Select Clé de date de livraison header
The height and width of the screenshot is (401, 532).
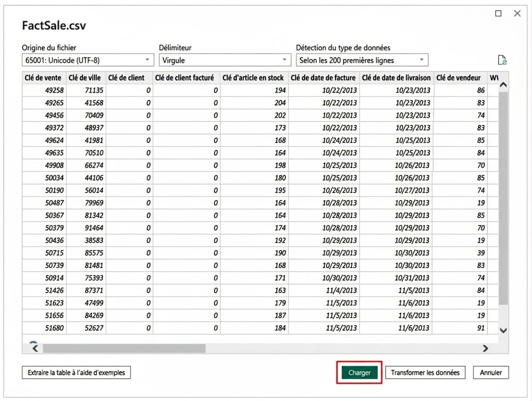[396, 78]
